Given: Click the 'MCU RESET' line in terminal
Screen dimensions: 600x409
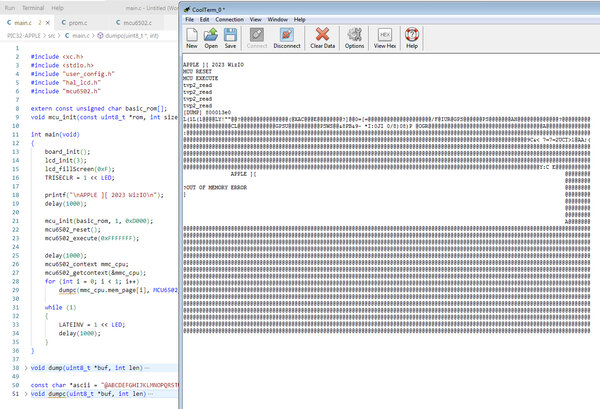Looking at the screenshot, I should point(197,72).
